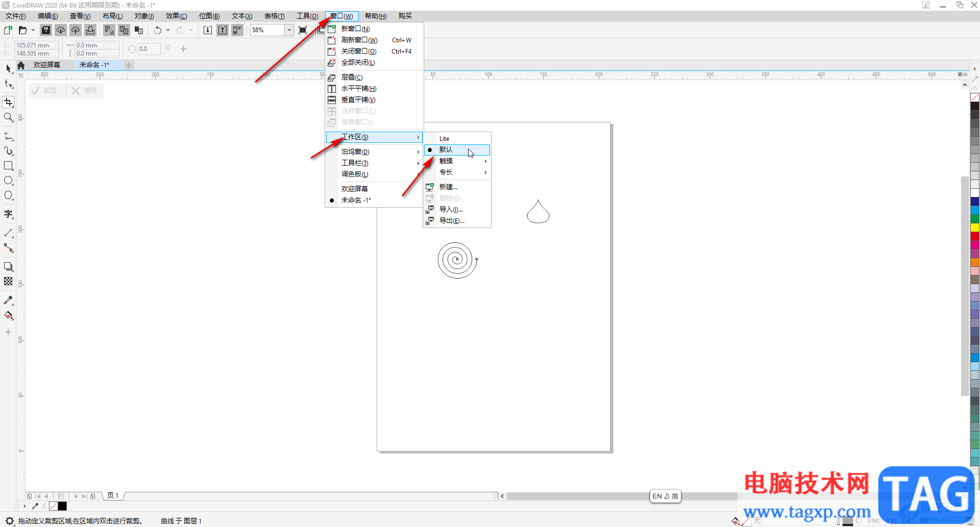The image size is (980, 527).
Task: Open the 文件 menu
Action: [15, 16]
